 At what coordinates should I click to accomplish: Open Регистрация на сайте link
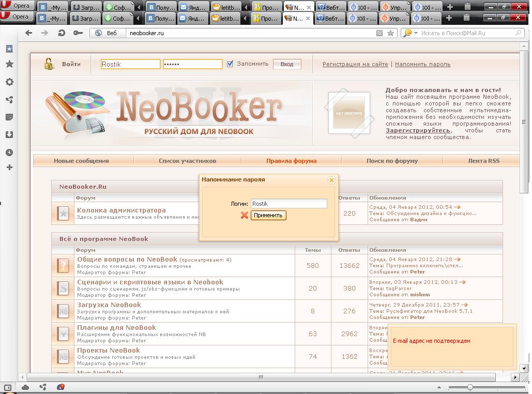point(355,64)
